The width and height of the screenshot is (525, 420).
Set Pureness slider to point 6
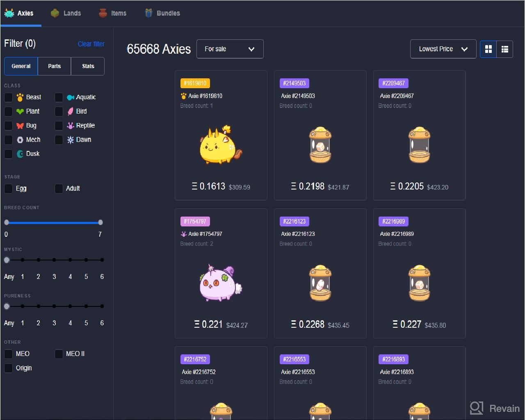(x=102, y=306)
